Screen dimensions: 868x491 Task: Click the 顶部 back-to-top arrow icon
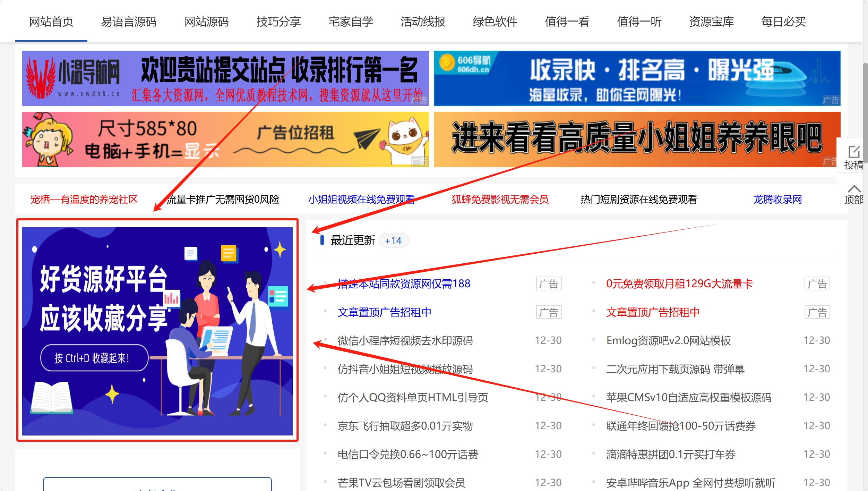pos(854,189)
